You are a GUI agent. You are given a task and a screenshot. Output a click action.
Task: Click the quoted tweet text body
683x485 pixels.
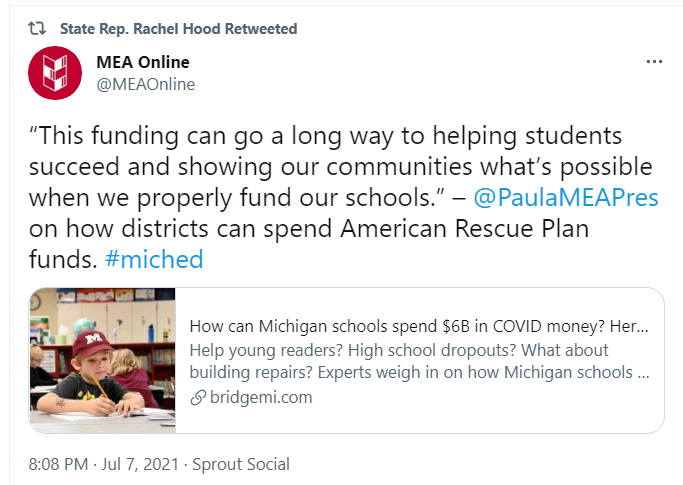click(x=344, y=197)
